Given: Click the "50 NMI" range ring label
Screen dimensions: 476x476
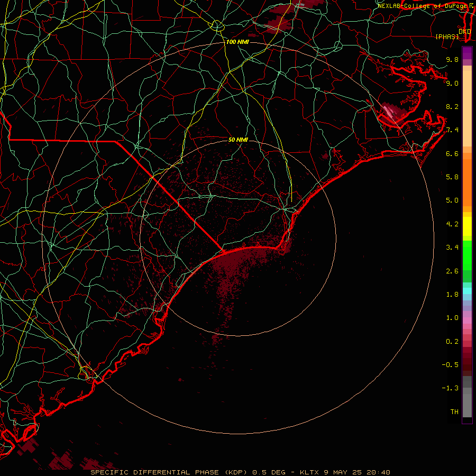Looking at the screenshot, I should click(238, 140).
